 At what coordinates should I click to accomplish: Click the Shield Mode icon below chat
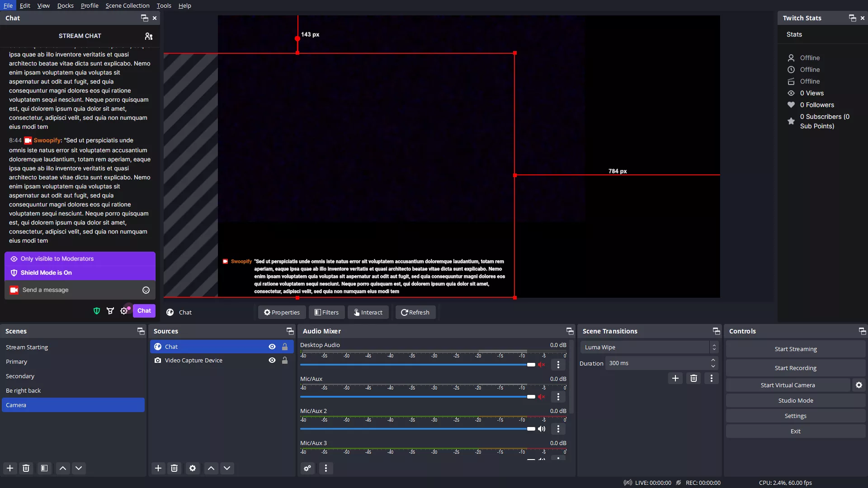pos(97,311)
